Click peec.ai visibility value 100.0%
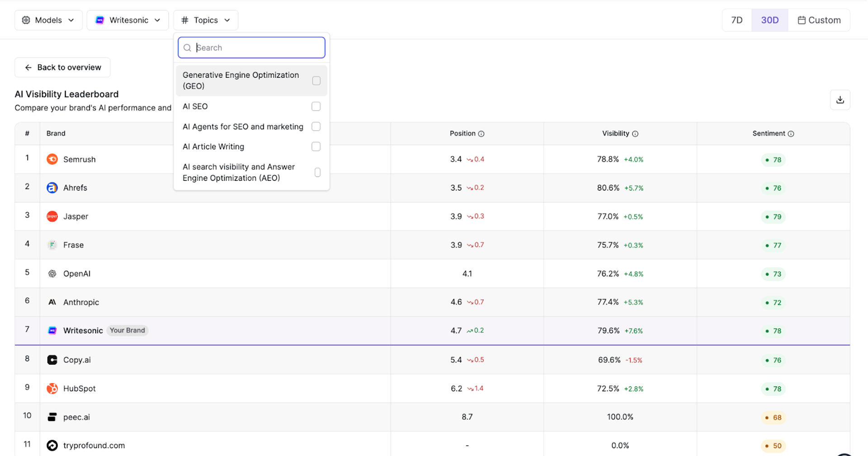The height and width of the screenshot is (456, 868). tap(620, 417)
